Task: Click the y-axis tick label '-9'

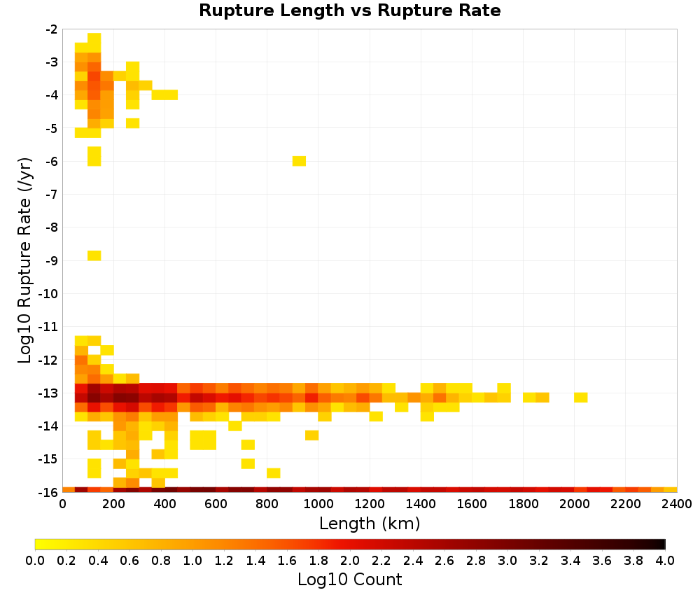Action: (x=51, y=260)
